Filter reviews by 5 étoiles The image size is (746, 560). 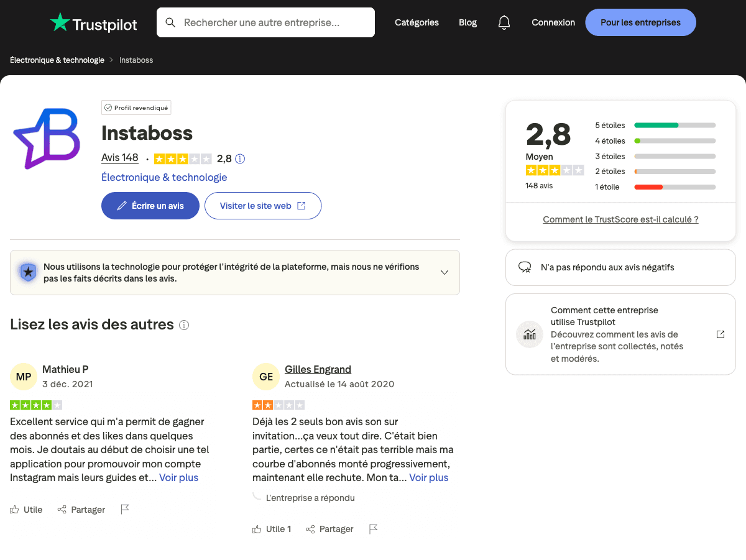(x=655, y=125)
